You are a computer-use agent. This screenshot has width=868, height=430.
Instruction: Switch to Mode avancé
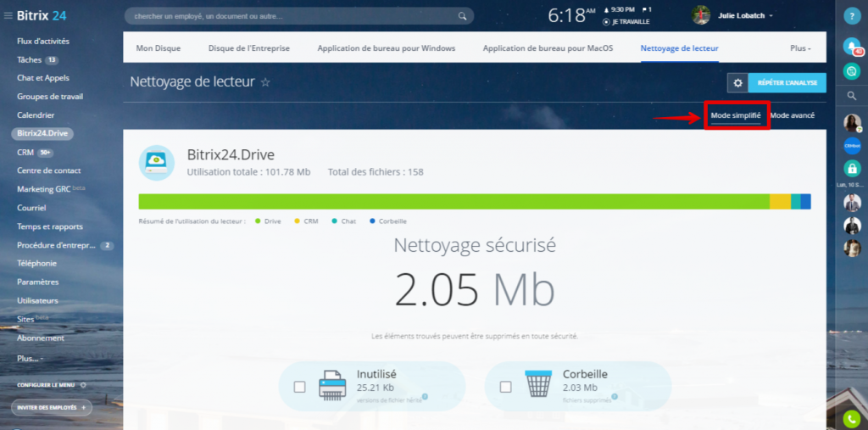click(x=793, y=115)
